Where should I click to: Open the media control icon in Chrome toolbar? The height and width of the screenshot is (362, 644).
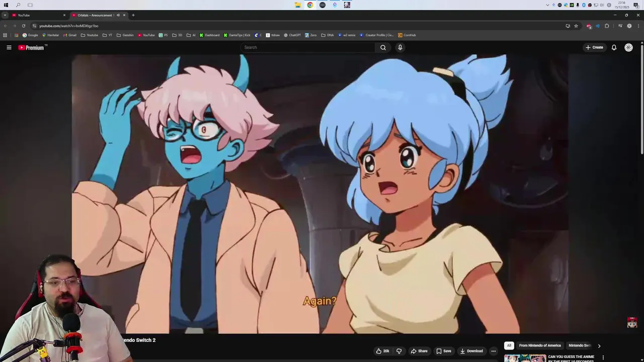click(620, 26)
